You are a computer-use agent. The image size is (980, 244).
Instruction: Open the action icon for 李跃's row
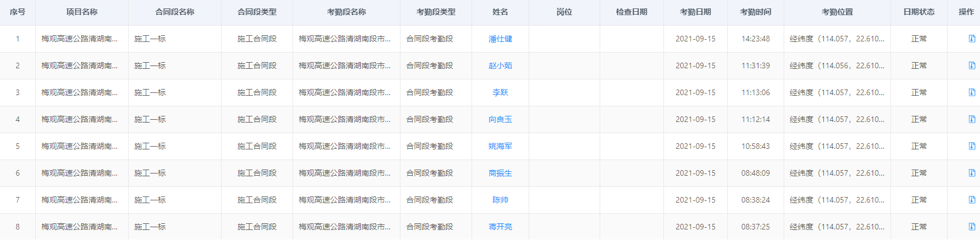pos(972,92)
